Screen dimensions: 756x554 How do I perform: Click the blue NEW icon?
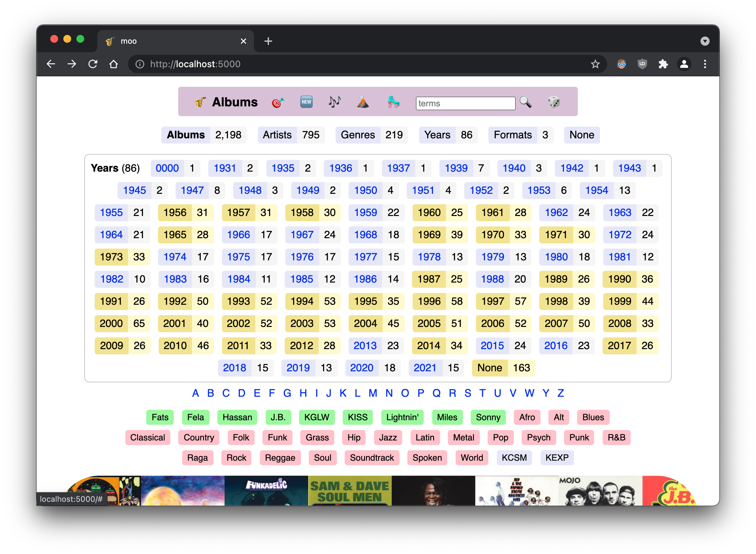(x=306, y=102)
